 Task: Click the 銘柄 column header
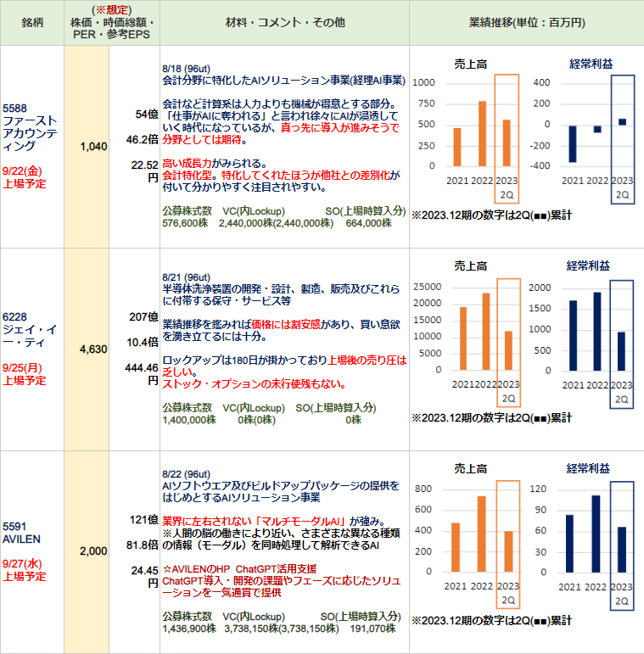point(32,23)
